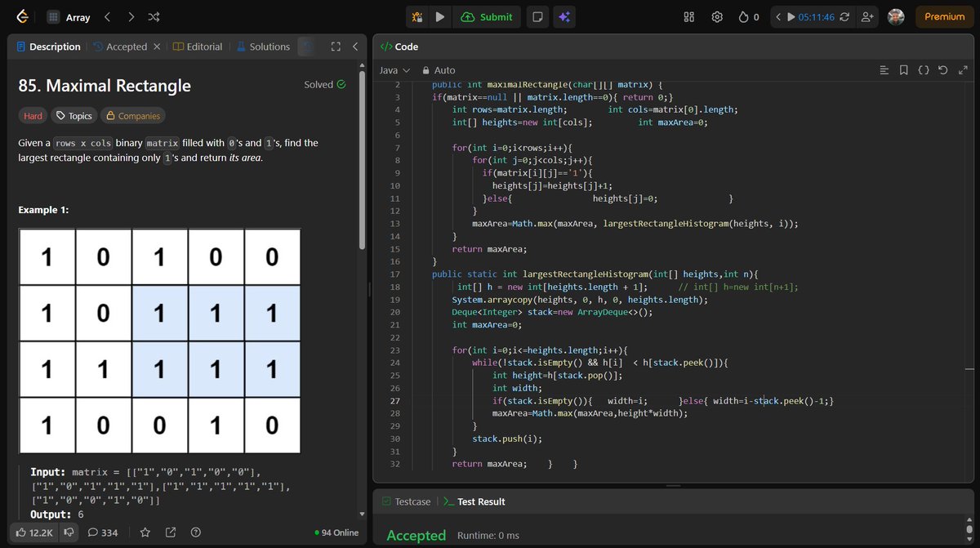The image size is (980, 548).
Task: Share the problem with share icon
Action: 171,532
